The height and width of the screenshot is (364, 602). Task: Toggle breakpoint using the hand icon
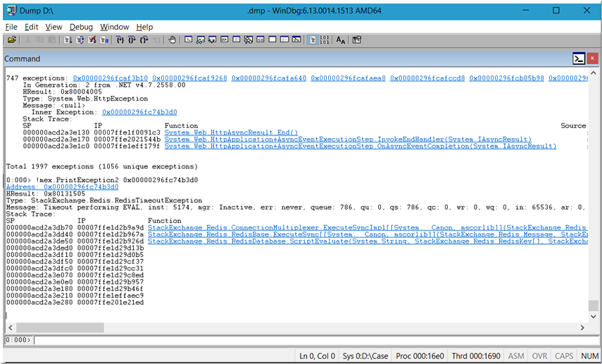(x=172, y=40)
